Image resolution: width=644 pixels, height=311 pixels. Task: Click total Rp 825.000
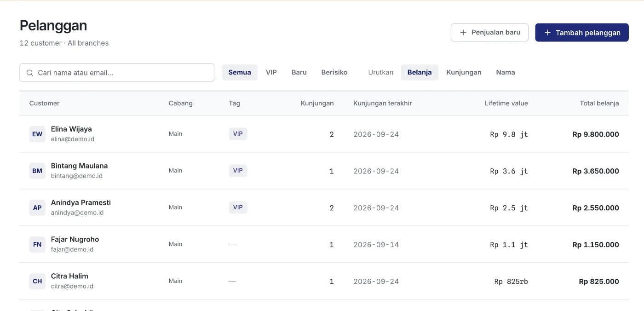point(599,282)
